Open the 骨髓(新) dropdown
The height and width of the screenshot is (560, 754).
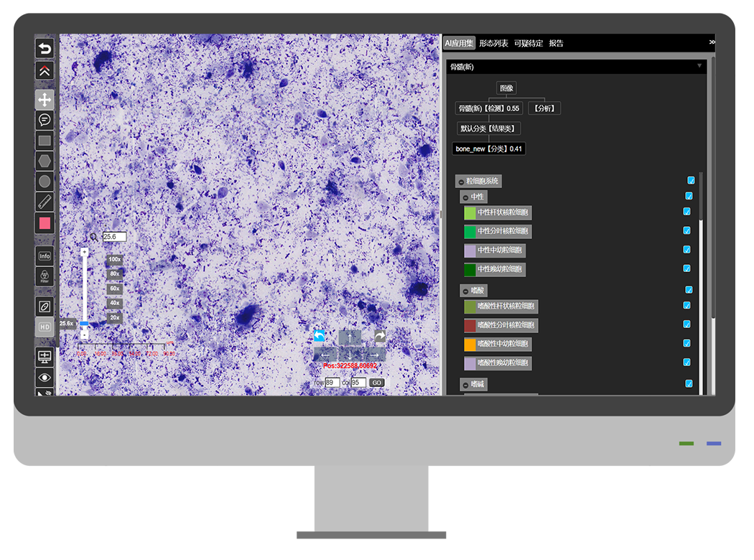pos(699,66)
